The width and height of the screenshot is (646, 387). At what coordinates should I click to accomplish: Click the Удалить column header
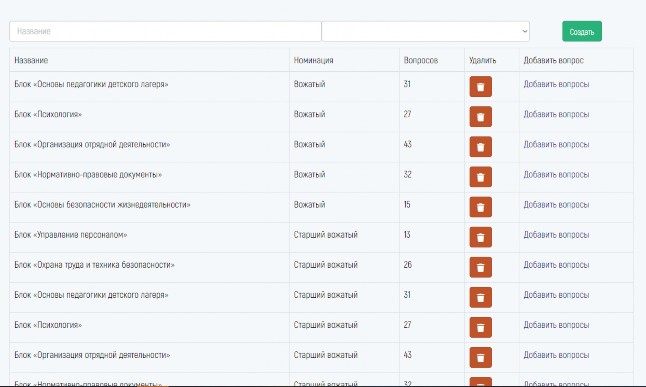[x=482, y=60]
